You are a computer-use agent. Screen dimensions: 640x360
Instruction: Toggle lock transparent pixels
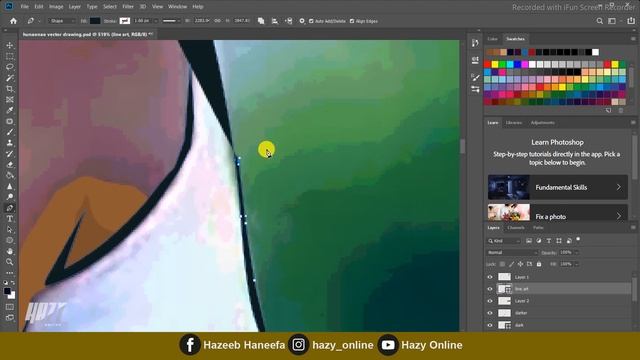pyautogui.click(x=502, y=264)
